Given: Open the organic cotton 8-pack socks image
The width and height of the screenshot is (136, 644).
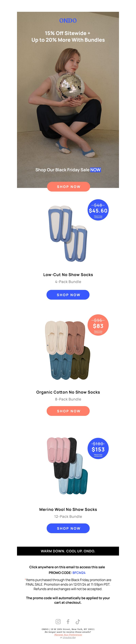Looking at the screenshot, I should pos(67,350).
